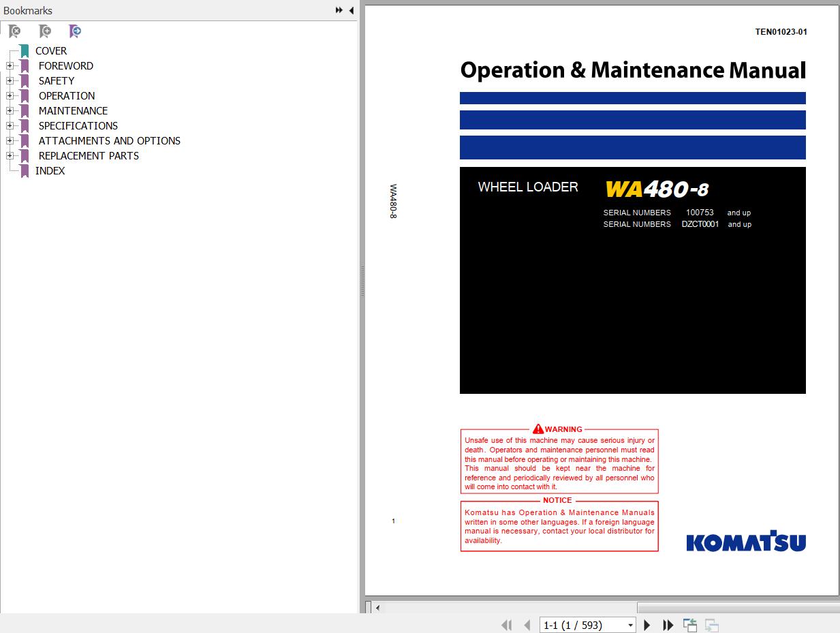Go to the first page
Viewport: 840px width, 633px height.
[506, 625]
